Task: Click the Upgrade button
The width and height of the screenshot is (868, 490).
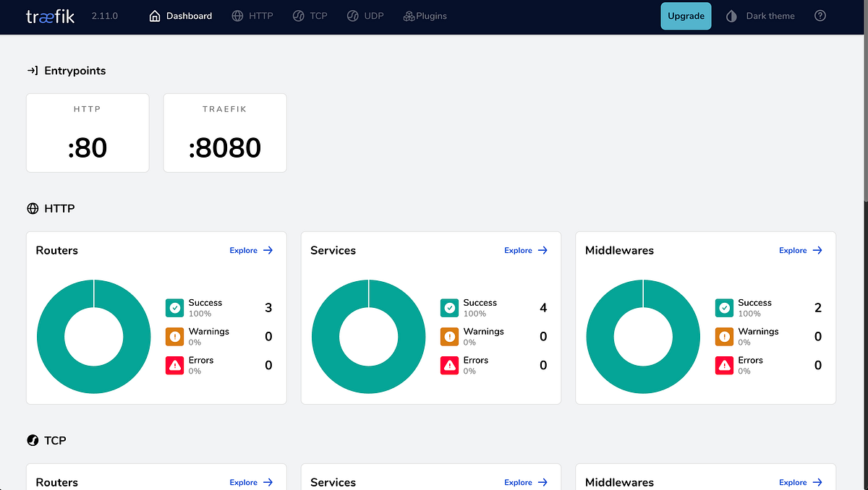Action: [686, 15]
